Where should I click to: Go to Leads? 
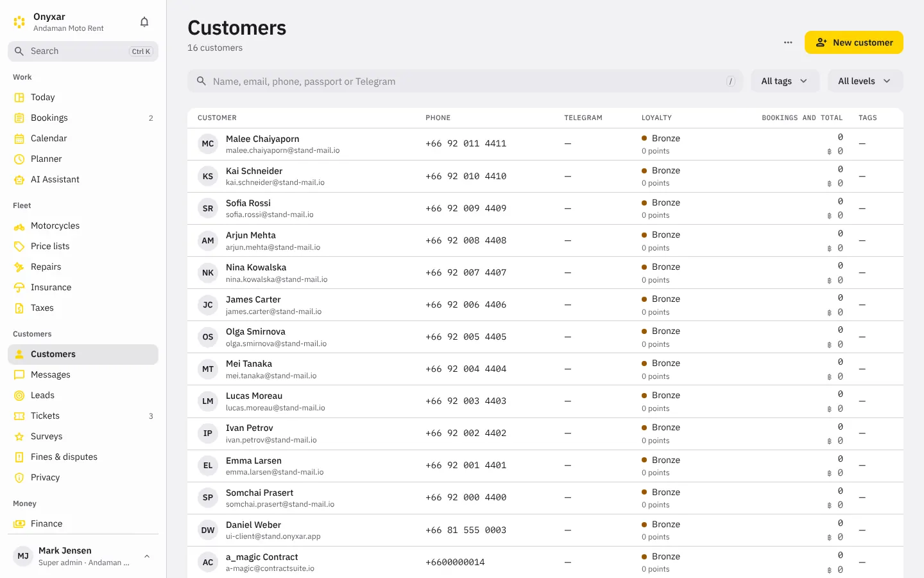[x=83, y=395]
